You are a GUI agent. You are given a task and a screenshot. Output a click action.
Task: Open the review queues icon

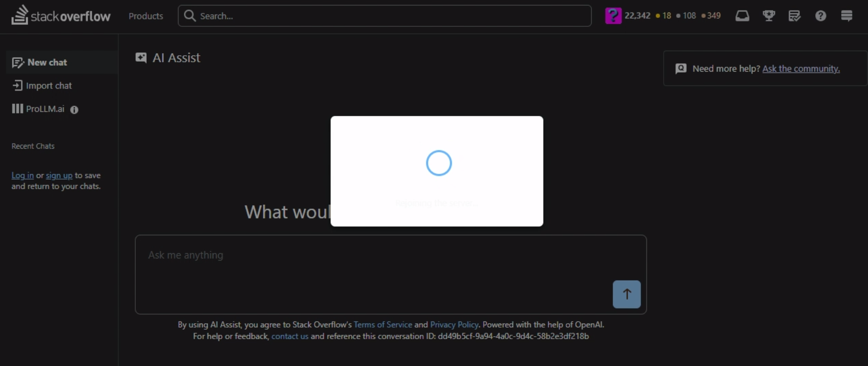[x=794, y=16]
